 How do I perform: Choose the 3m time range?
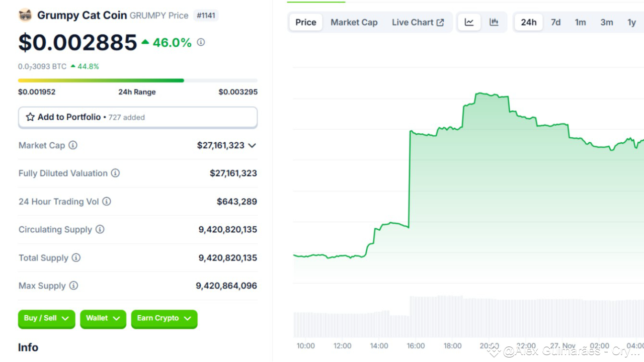click(x=607, y=22)
